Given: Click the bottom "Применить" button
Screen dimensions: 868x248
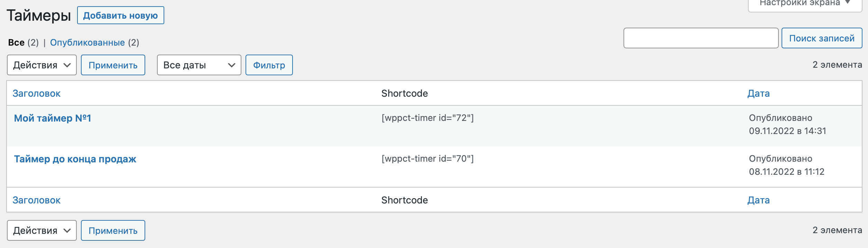Looking at the screenshot, I should point(113,230).
